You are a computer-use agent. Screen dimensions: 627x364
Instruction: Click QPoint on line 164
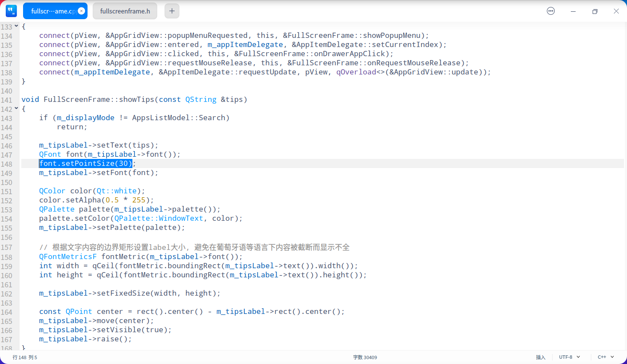pyautogui.click(x=79, y=311)
